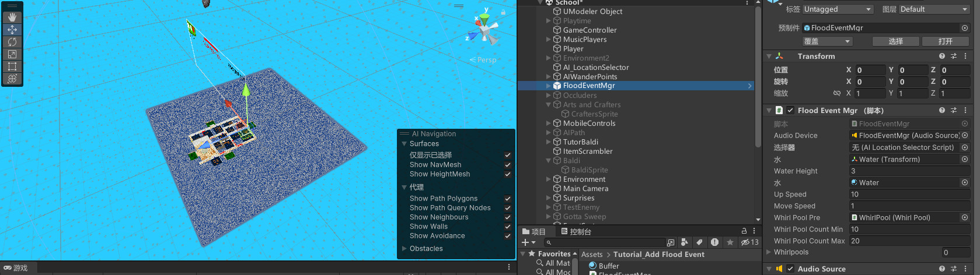Collapse the Baldi hierarchy item
The height and width of the screenshot is (275, 980).
(x=548, y=161)
